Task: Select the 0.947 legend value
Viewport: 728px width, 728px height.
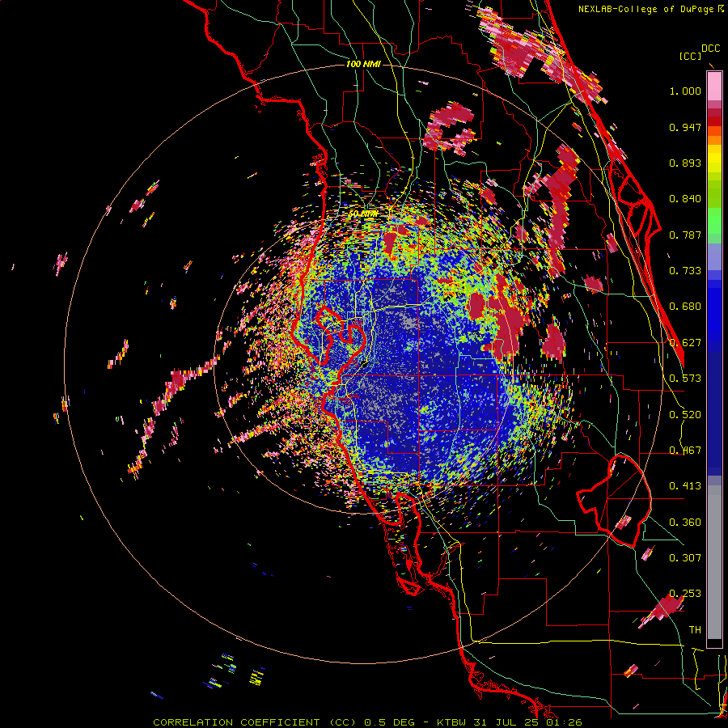Action: (x=685, y=127)
